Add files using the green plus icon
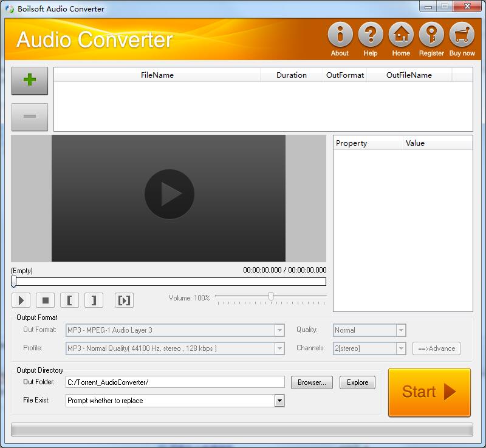 click(x=29, y=80)
